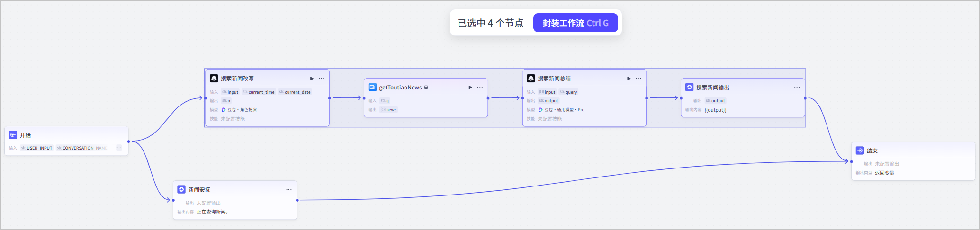Click the info icon beside getToutiaoNews title
Image resolution: width=980 pixels, height=230 pixels.
point(426,88)
